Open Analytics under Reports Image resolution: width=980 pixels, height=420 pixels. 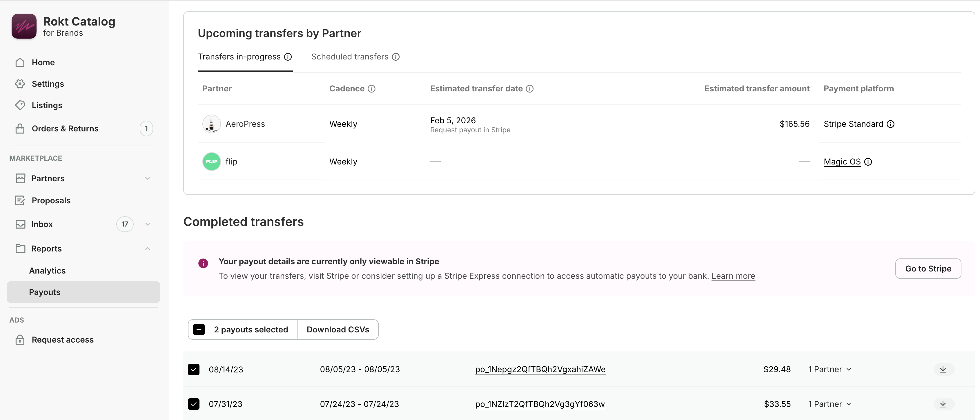(47, 271)
